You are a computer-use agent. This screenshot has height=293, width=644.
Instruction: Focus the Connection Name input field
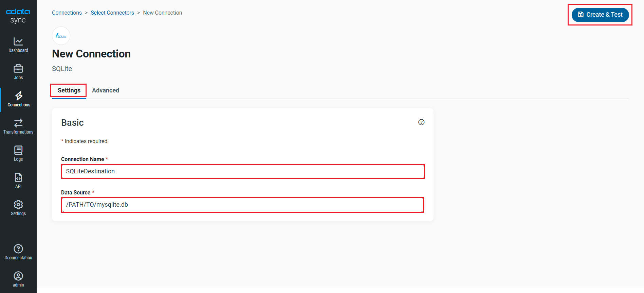[x=243, y=171]
